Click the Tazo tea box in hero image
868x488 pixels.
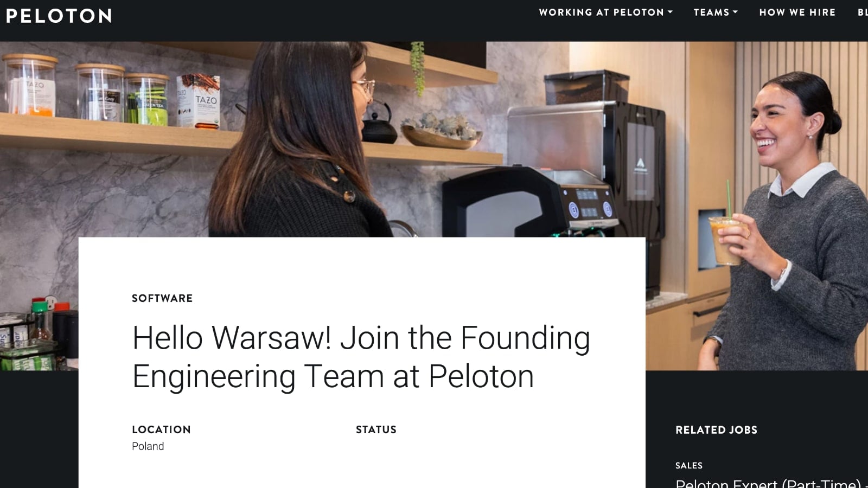[198, 101]
